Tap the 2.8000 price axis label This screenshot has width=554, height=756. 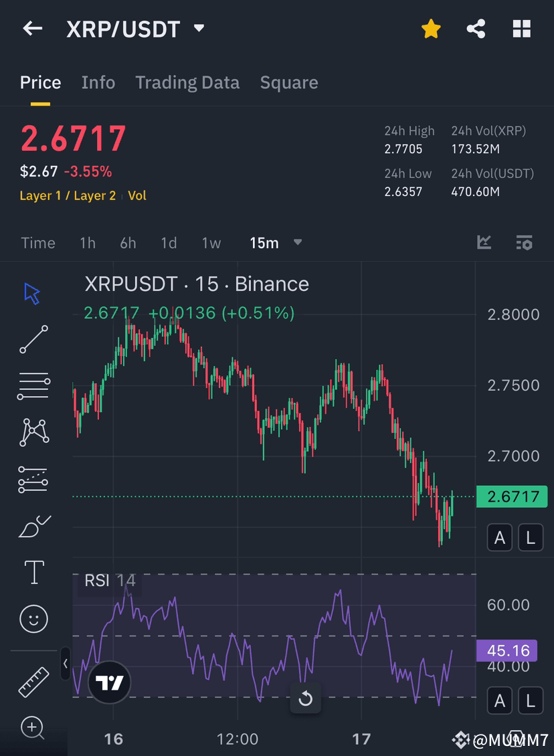(x=513, y=315)
